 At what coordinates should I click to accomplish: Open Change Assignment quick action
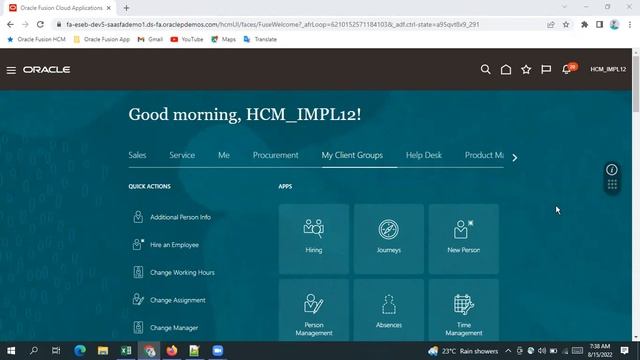[178, 300]
